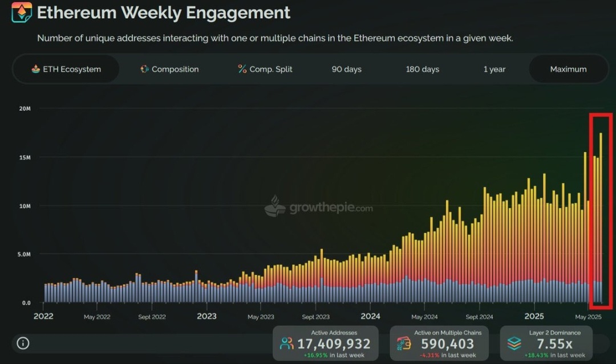Click the 5.0M y-axis label
616x364 pixels.
24,254
